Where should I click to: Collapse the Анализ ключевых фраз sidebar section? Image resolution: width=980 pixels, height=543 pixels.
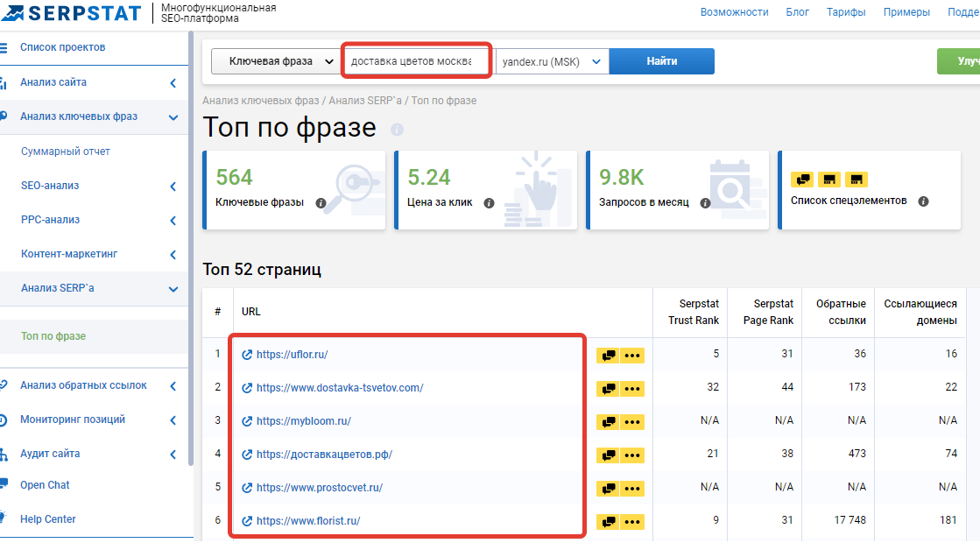[x=173, y=117]
